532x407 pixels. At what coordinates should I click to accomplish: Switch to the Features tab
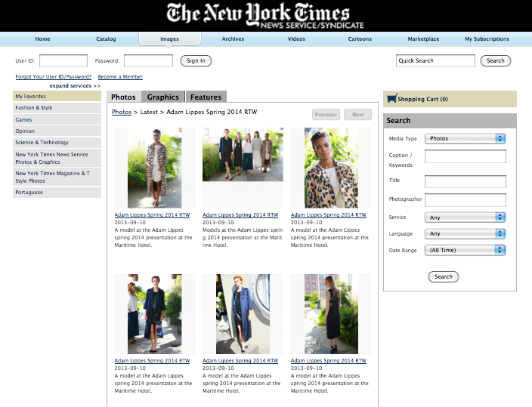tap(206, 97)
